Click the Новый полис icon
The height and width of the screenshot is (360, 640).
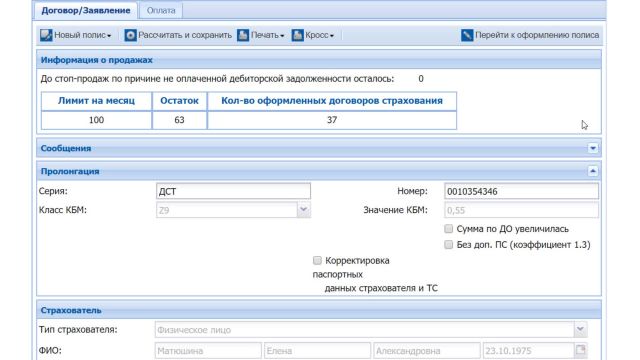[x=46, y=35]
